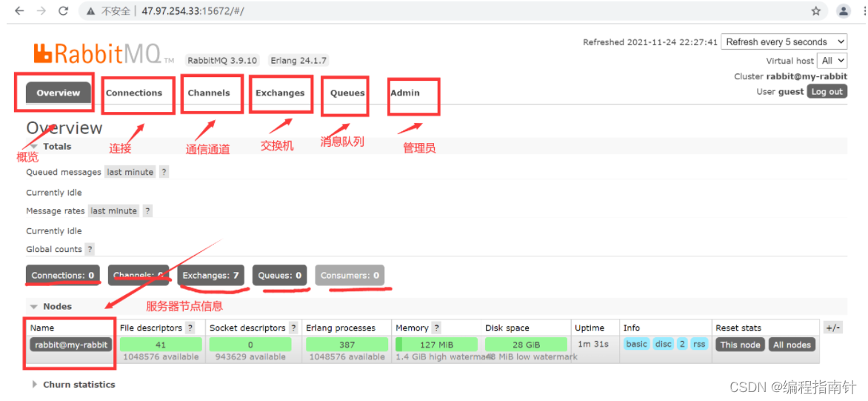Click the Log out button

[827, 92]
